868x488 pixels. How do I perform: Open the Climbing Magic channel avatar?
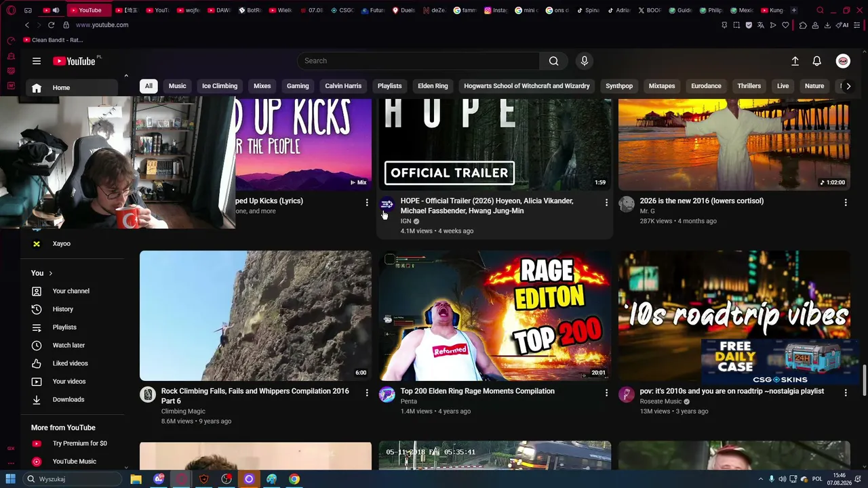(x=148, y=394)
